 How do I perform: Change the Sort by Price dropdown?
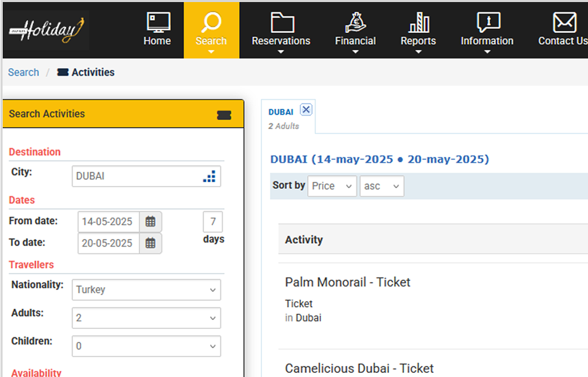(x=332, y=186)
